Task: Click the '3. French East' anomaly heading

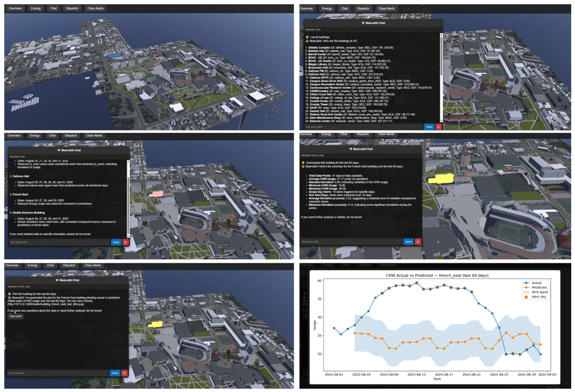Action: [20, 194]
